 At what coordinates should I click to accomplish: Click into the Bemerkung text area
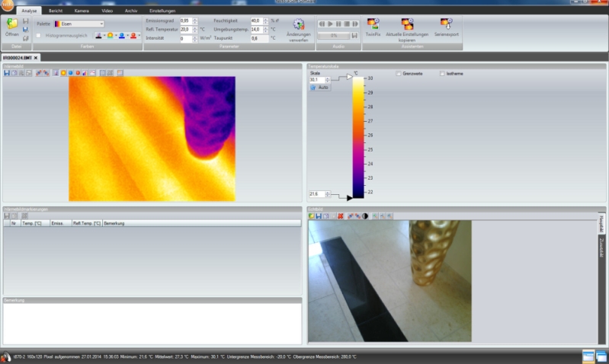[x=152, y=324]
